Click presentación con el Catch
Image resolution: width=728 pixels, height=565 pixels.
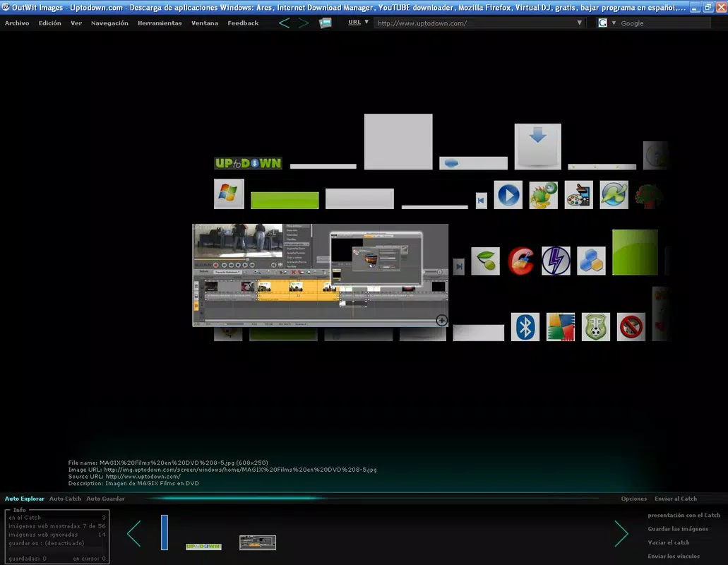click(684, 516)
